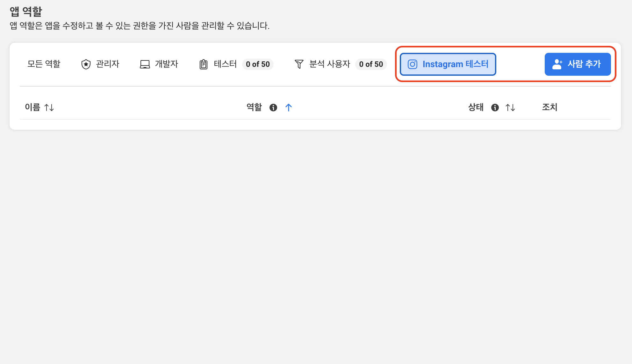The width and height of the screenshot is (632, 364).
Task: Click the 조치 column header
Action: (x=549, y=107)
